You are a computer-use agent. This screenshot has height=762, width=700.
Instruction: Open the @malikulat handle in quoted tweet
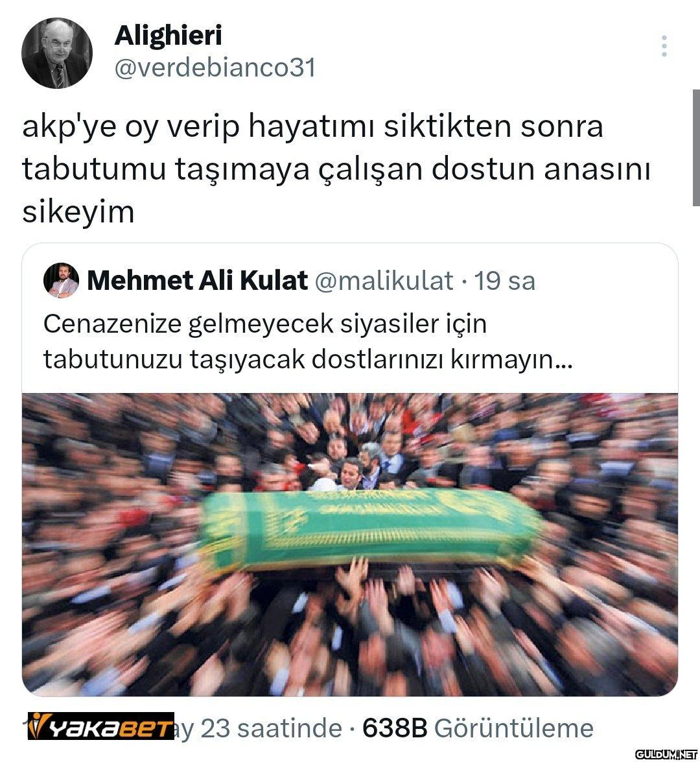click(x=384, y=281)
